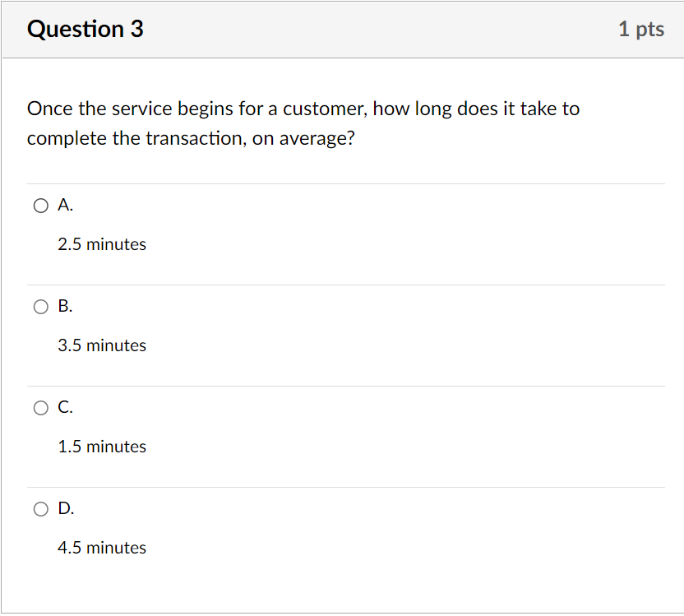Image resolution: width=684 pixels, height=616 pixels.
Task: Click the answer text 2.5 minutes
Action: (x=102, y=244)
